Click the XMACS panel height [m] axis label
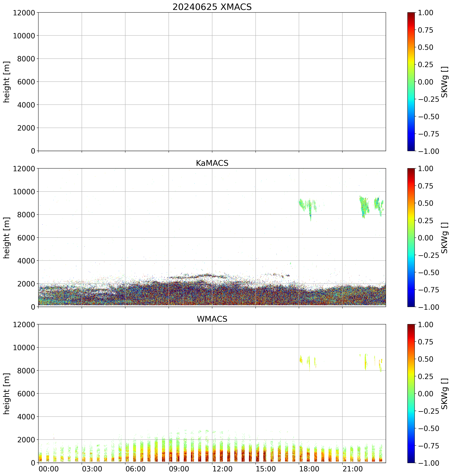Screen dimensions: 452x476 7,82
